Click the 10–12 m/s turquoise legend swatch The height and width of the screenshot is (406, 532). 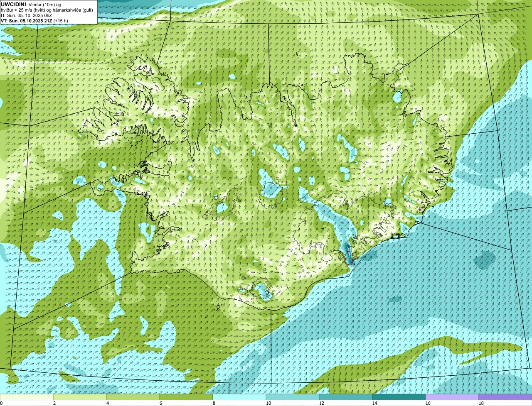293,397
